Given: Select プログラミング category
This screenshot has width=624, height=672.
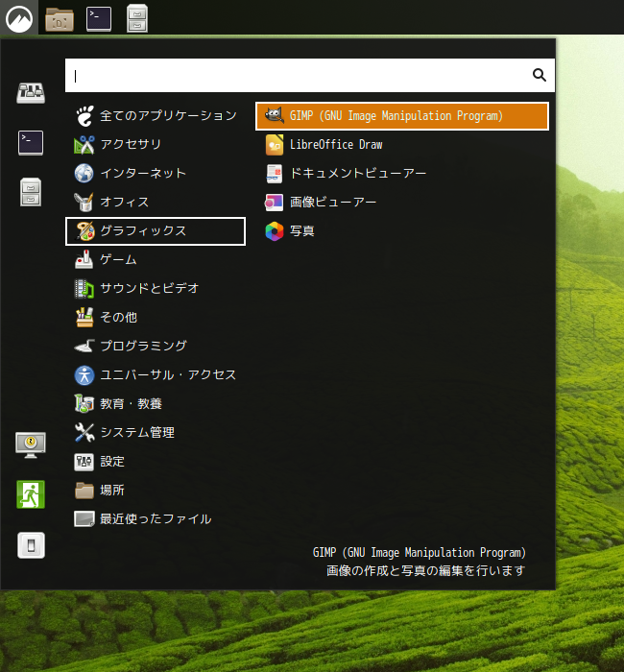Looking at the screenshot, I should [156, 346].
